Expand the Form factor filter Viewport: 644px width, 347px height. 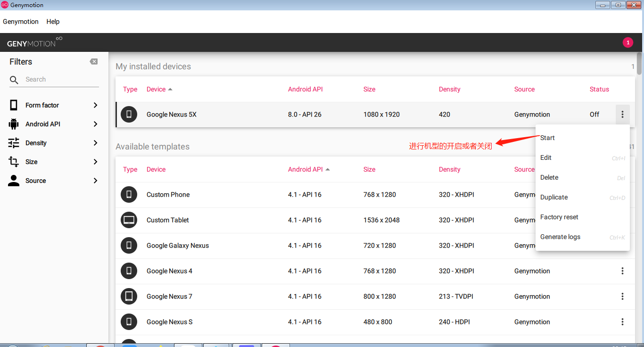click(x=95, y=105)
